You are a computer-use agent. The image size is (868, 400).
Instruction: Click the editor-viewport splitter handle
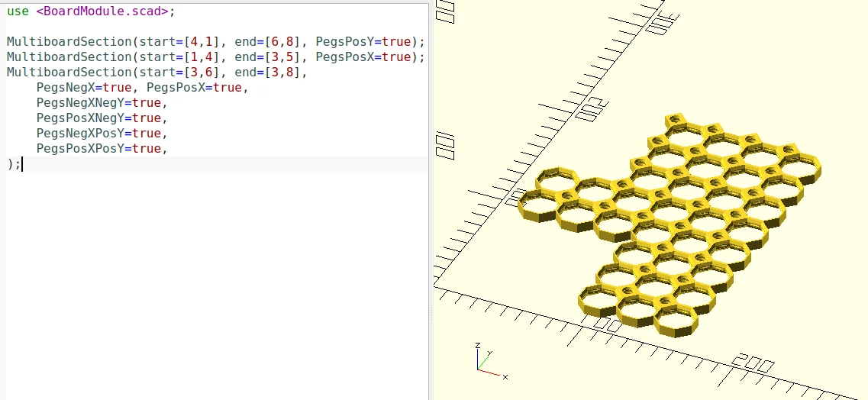pyautogui.click(x=431, y=314)
